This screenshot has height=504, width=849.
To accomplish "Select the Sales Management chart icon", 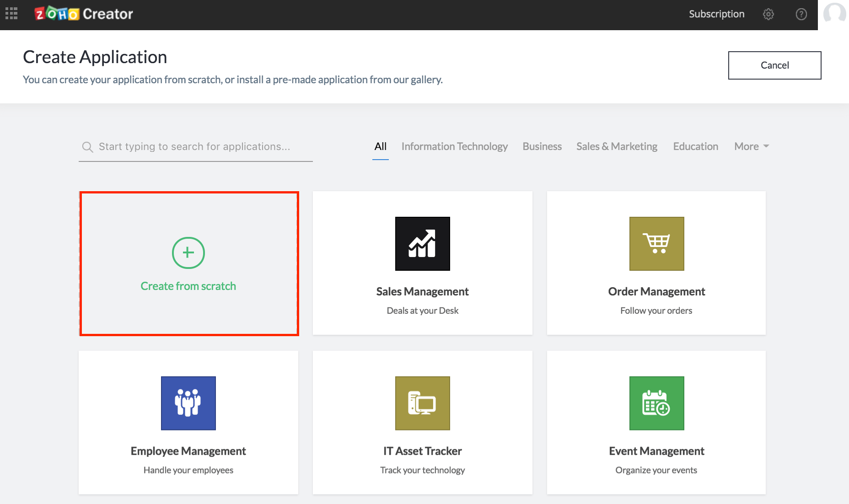I will click(x=423, y=244).
